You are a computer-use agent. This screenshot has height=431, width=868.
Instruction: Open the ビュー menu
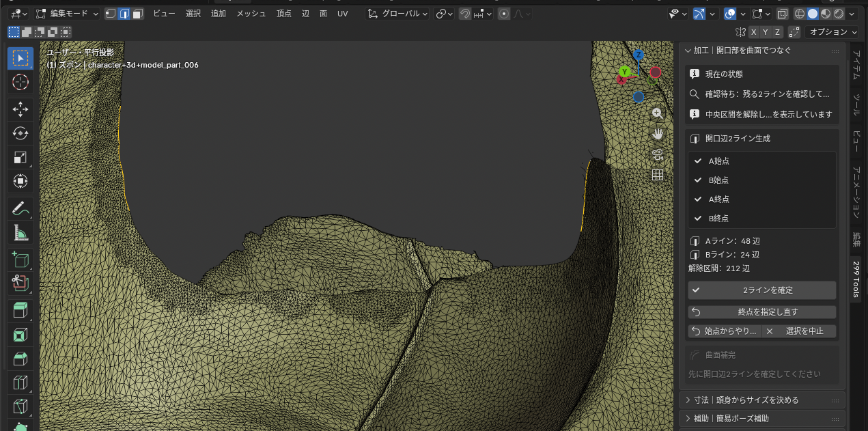pos(164,14)
